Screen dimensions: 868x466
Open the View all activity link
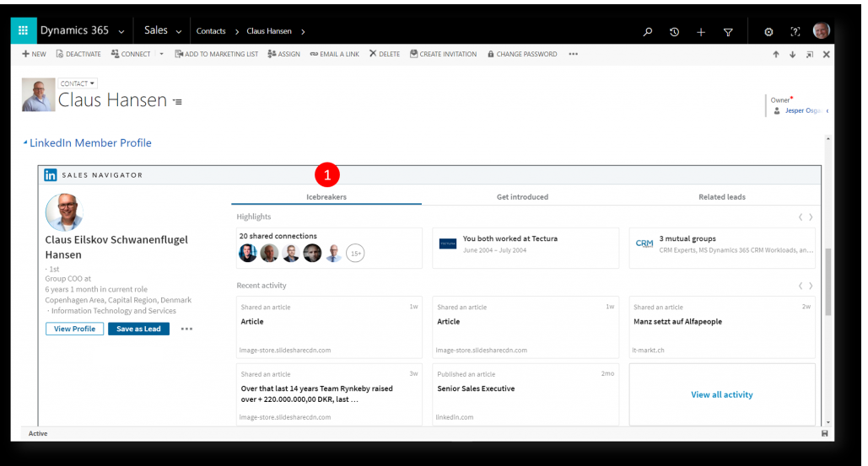(x=721, y=394)
